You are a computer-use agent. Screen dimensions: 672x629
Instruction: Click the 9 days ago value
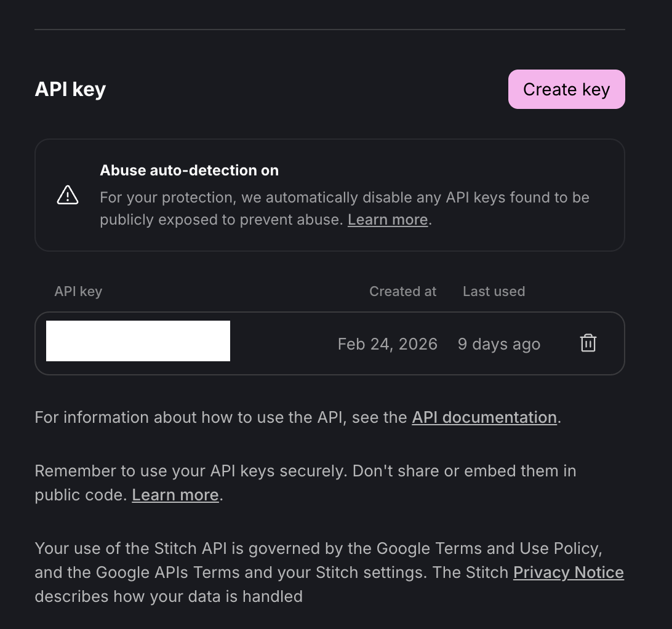pos(498,343)
